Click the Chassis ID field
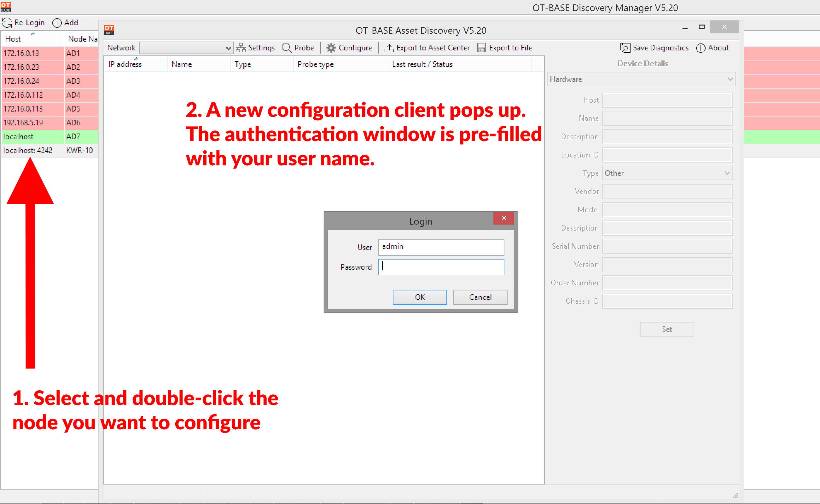 click(x=667, y=301)
